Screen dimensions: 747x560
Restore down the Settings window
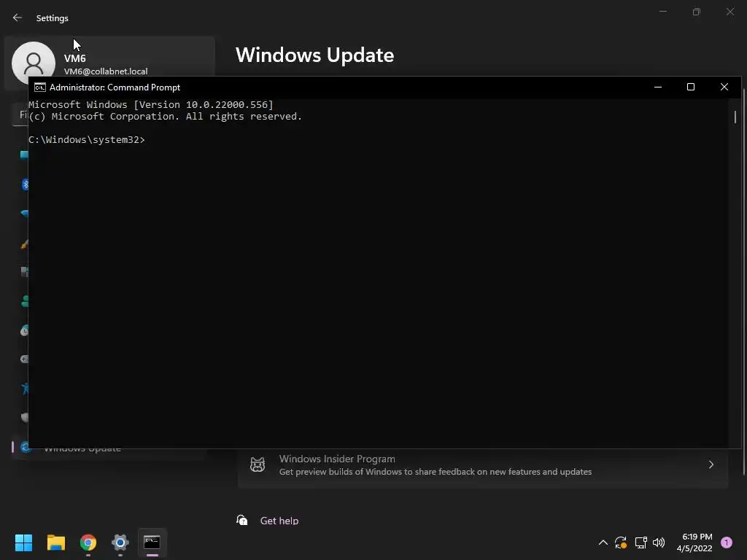(x=697, y=12)
